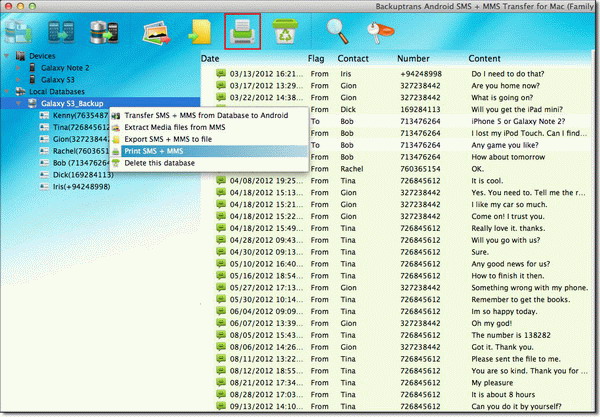The image size is (600, 417).
Task: Click Rachel contact cell in 760365154 row
Action: [x=352, y=168]
